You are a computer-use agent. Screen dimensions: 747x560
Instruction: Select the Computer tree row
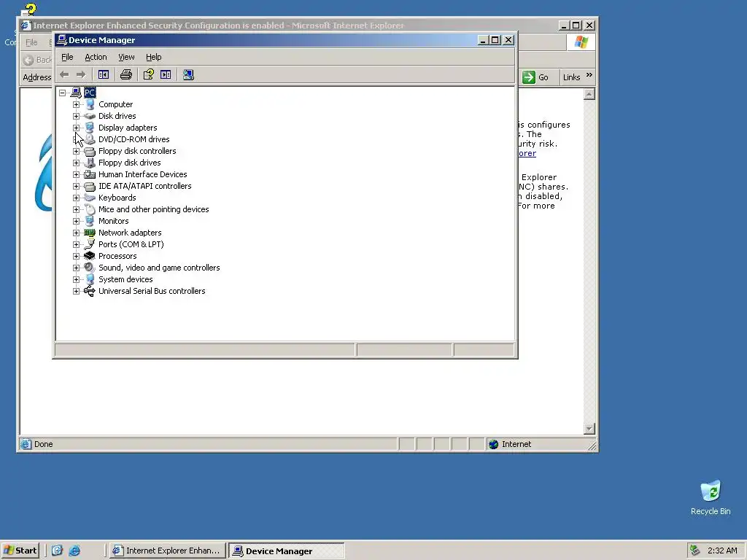pos(116,104)
